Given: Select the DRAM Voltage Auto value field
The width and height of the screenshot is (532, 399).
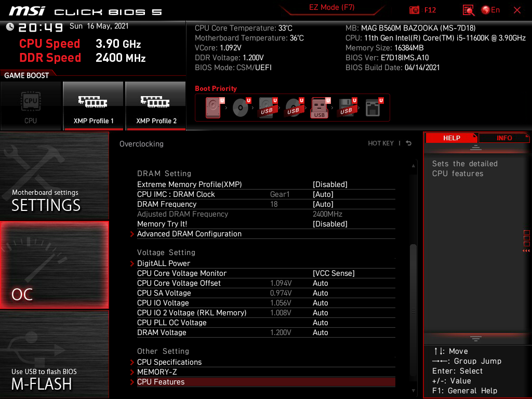Looking at the screenshot, I should click(x=321, y=332).
